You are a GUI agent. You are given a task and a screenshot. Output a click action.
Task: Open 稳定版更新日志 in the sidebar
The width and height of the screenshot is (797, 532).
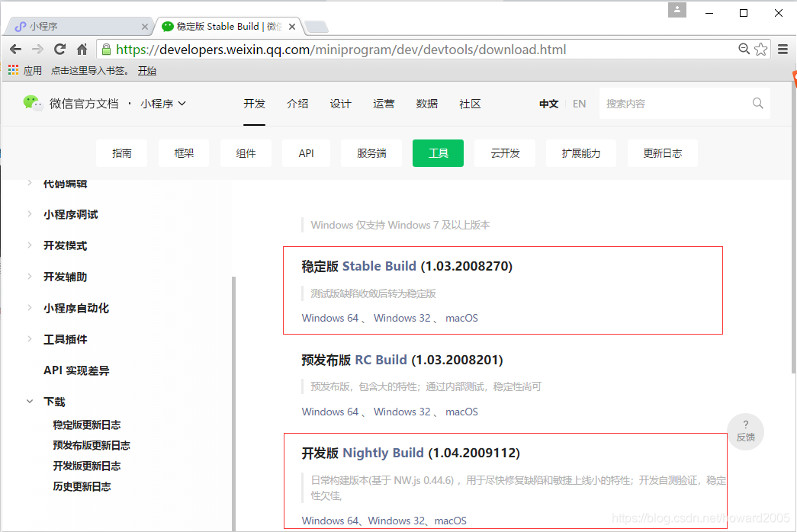[87, 425]
